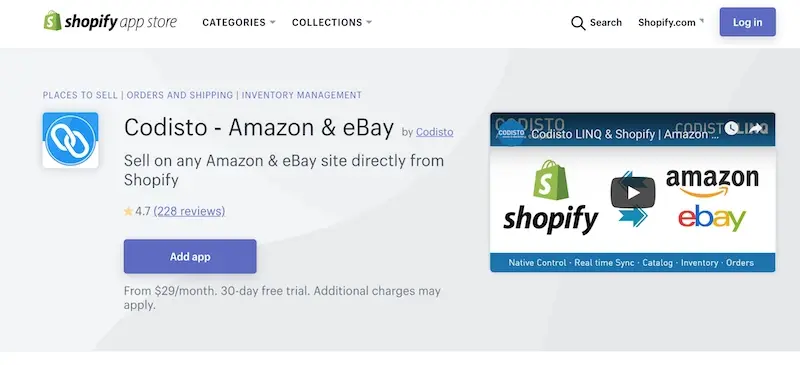Click the magnifying glass search icon
This screenshot has height=365, width=800.
(578, 23)
